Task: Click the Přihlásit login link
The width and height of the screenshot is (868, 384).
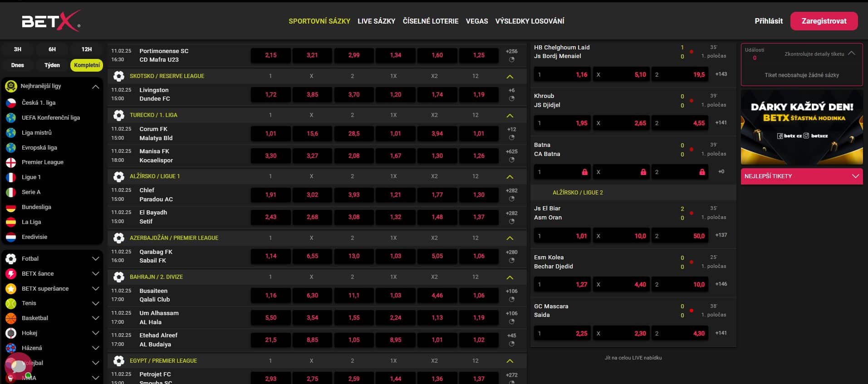Action: pos(769,21)
